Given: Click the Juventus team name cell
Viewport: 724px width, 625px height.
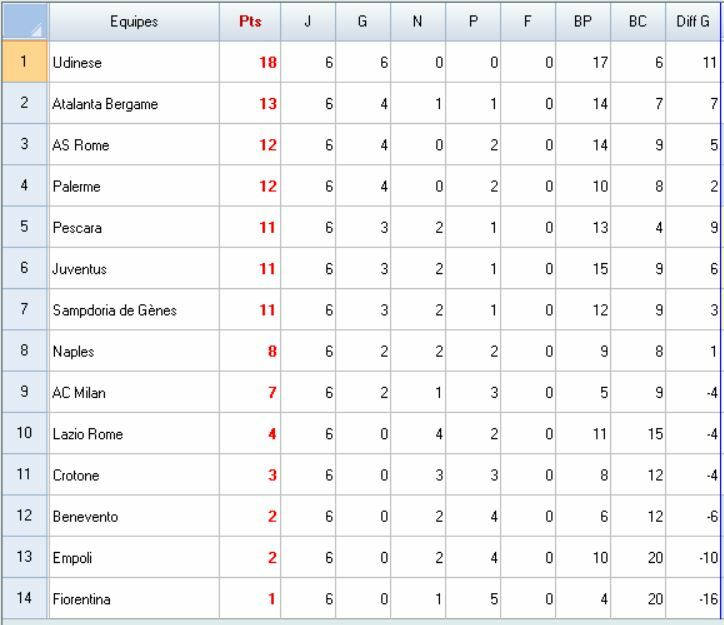Looking at the screenshot, I should tap(133, 269).
